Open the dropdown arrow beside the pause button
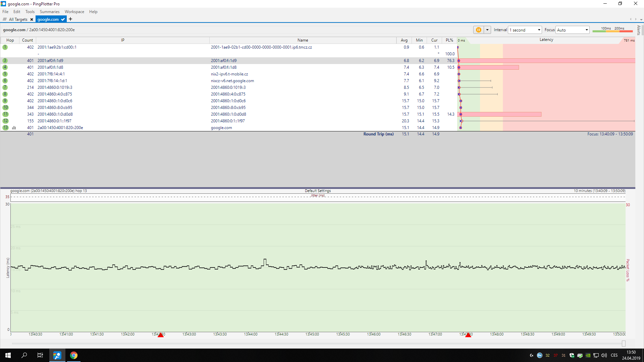 487,30
